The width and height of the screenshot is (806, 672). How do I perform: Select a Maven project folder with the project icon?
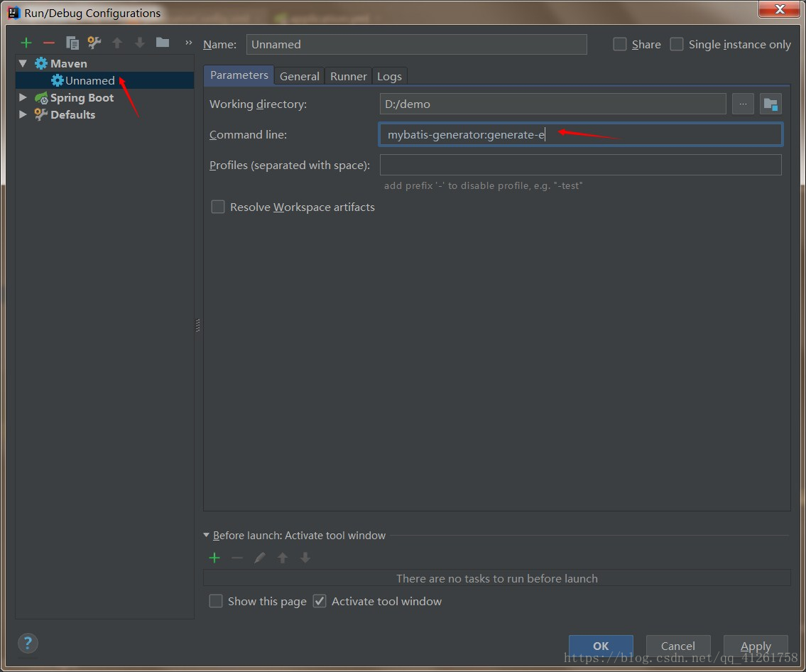pyautogui.click(x=770, y=104)
